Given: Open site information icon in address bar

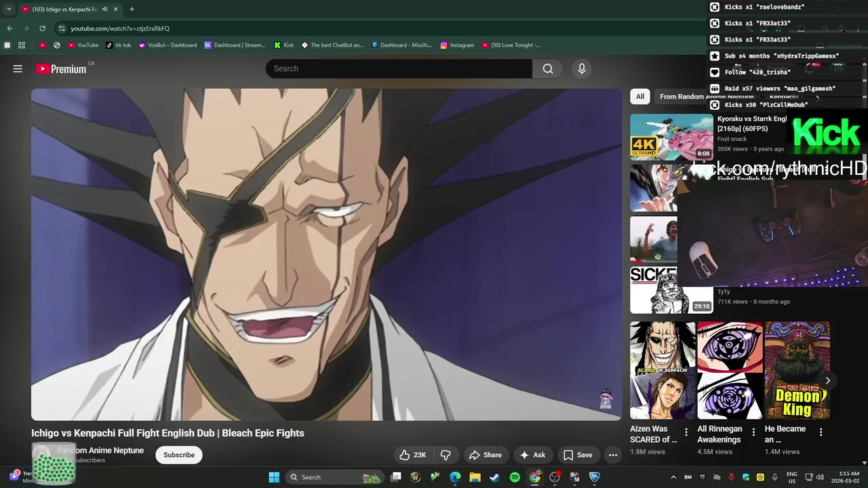Looking at the screenshot, I should (62, 28).
